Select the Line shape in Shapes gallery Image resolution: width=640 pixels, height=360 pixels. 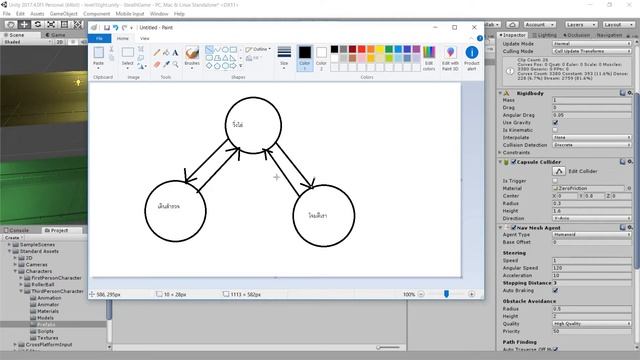209,50
